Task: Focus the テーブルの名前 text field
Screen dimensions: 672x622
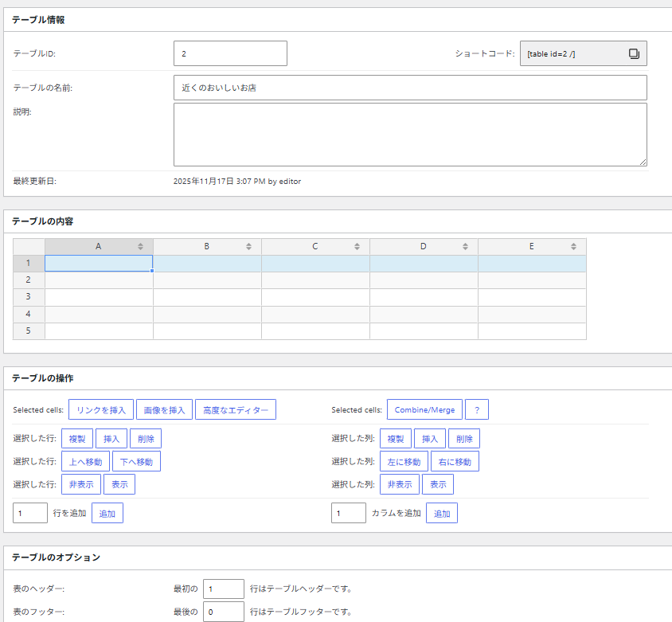Action: pos(410,88)
